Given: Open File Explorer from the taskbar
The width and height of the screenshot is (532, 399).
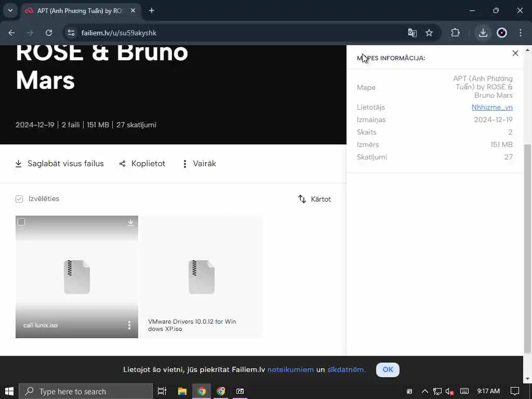Looking at the screenshot, I should [x=182, y=391].
